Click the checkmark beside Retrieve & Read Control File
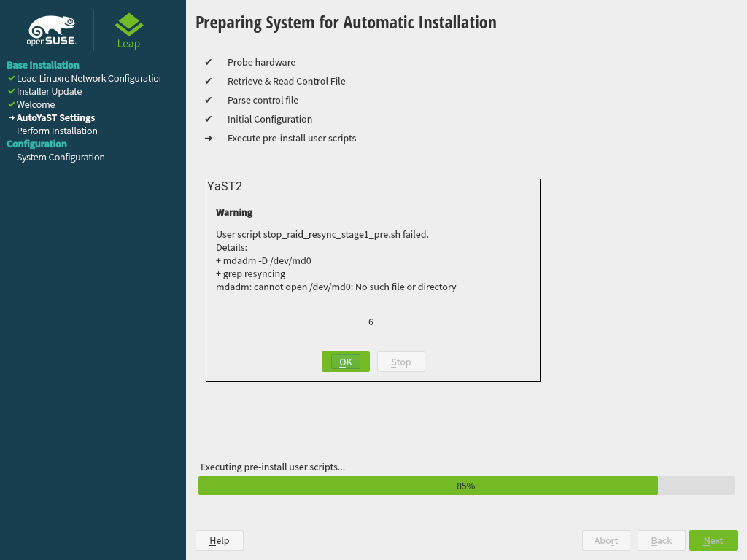Screen dimensions: 747x560 click(x=208, y=82)
